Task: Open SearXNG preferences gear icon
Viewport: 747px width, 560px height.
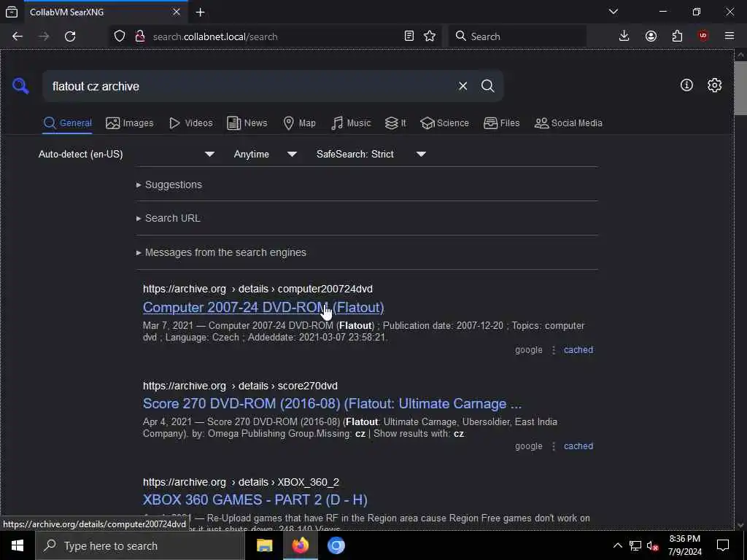Action: (714, 85)
